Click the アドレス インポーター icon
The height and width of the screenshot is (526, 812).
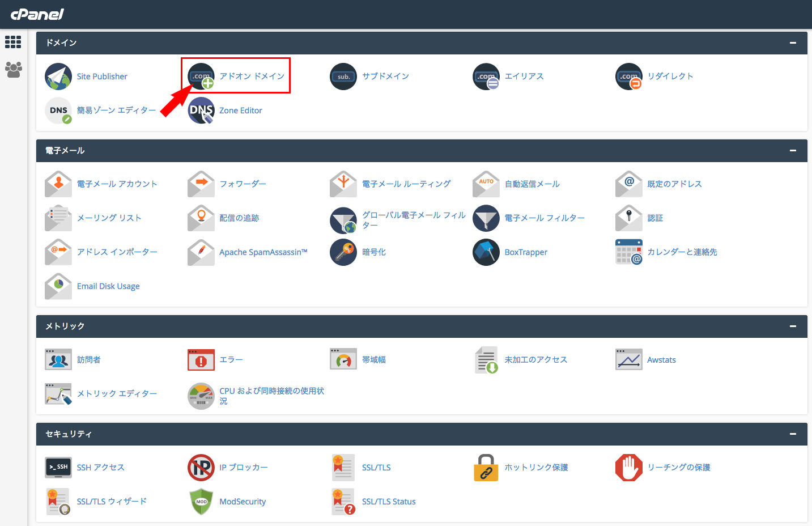tap(58, 252)
